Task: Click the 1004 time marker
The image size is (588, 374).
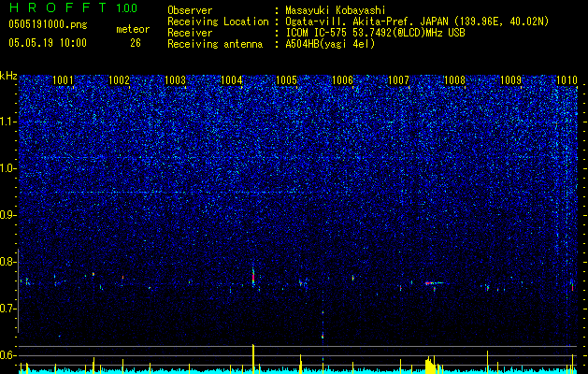Action: point(232,79)
